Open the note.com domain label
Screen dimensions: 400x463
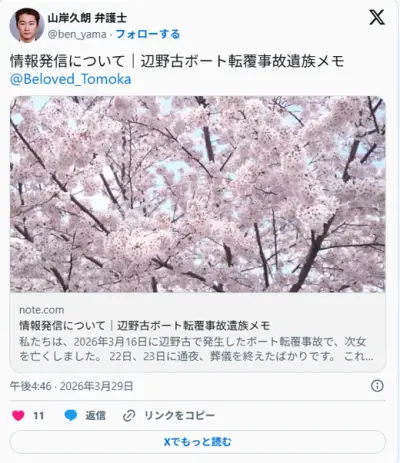point(42,310)
